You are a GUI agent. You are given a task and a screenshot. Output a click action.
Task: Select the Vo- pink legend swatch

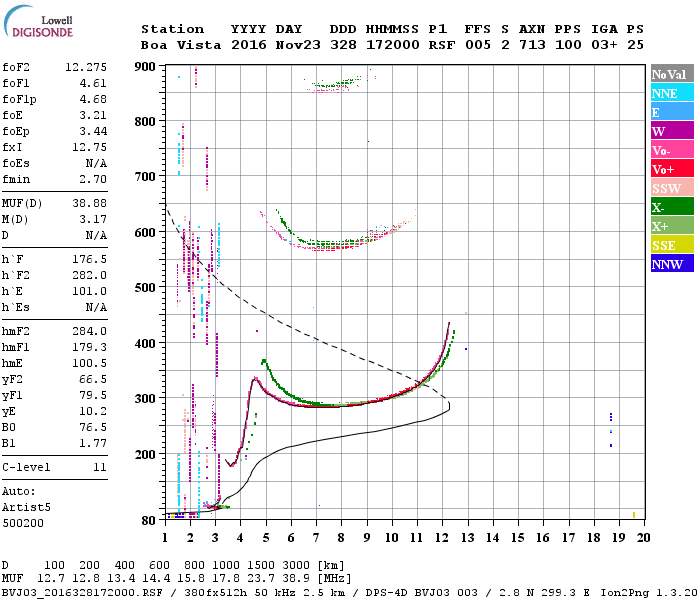672,150
